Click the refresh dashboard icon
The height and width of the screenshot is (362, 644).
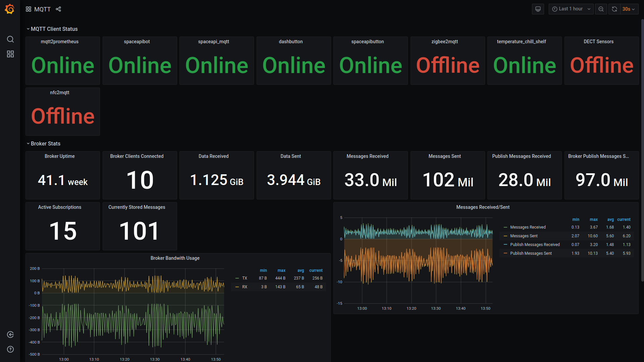(x=614, y=9)
